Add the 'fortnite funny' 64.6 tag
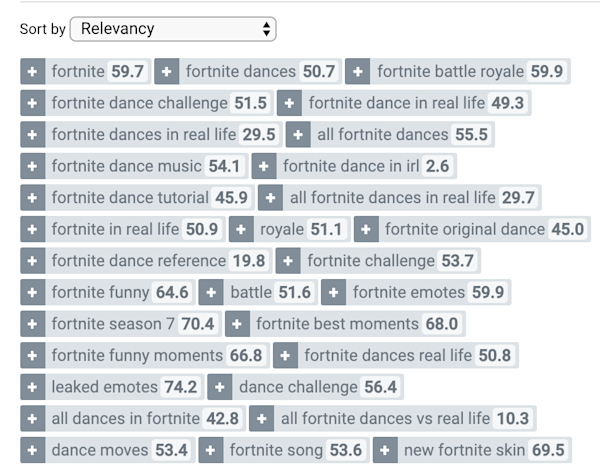600x467 pixels. click(33, 292)
